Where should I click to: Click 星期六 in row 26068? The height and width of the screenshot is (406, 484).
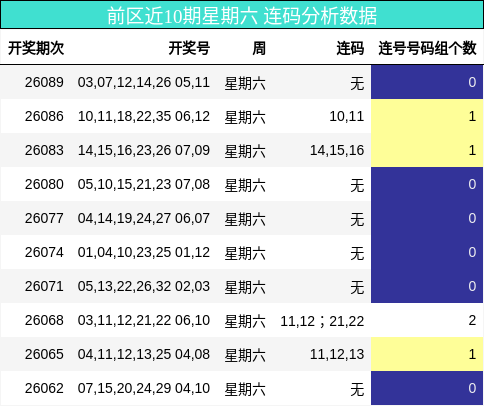coord(245,321)
